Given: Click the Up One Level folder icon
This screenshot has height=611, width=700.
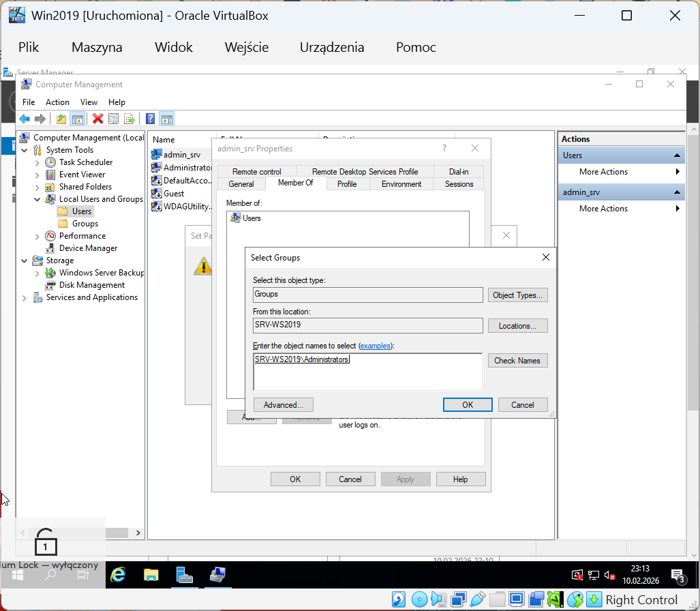Looking at the screenshot, I should click(61, 119).
